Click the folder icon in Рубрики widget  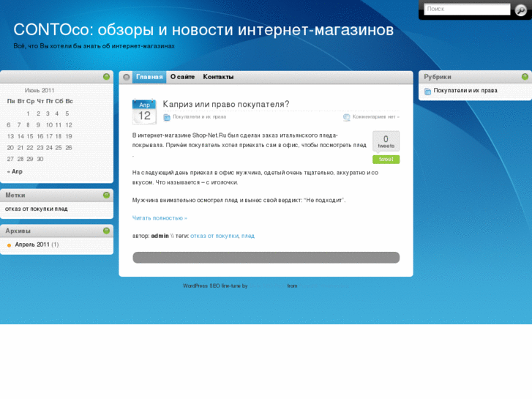pos(428,92)
